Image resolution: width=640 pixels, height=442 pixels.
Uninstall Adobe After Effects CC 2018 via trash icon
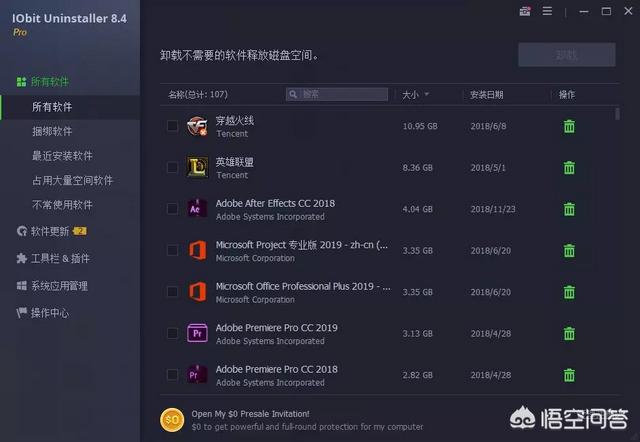[x=569, y=209]
